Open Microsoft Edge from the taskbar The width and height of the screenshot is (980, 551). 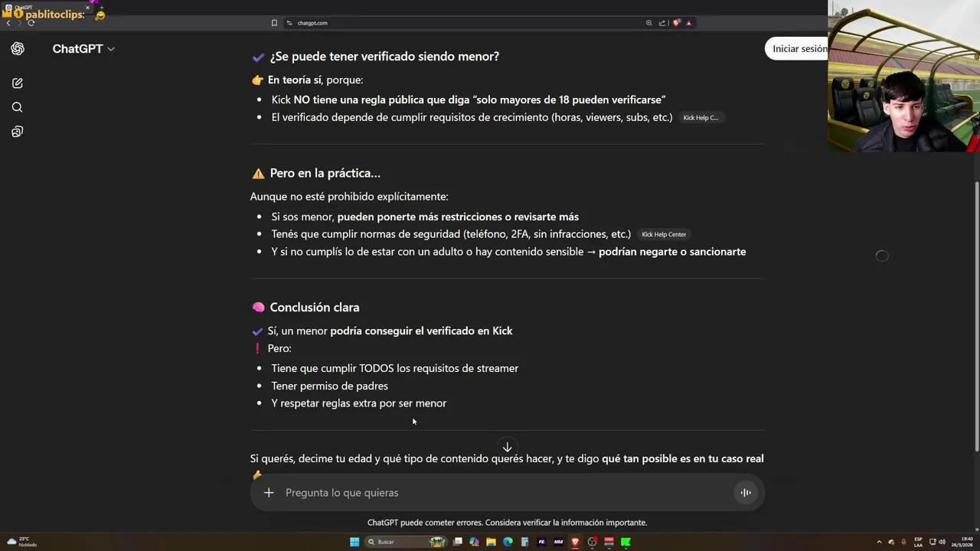pyautogui.click(x=508, y=542)
